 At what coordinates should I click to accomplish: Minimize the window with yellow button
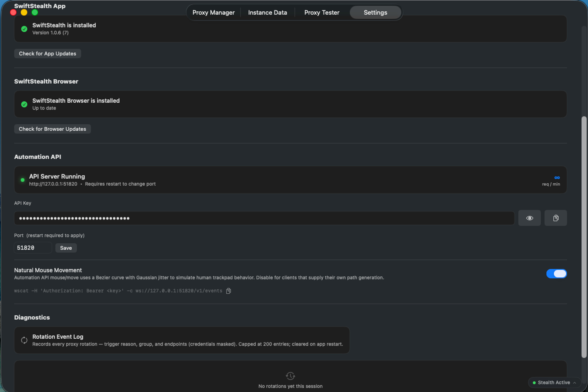(24, 13)
